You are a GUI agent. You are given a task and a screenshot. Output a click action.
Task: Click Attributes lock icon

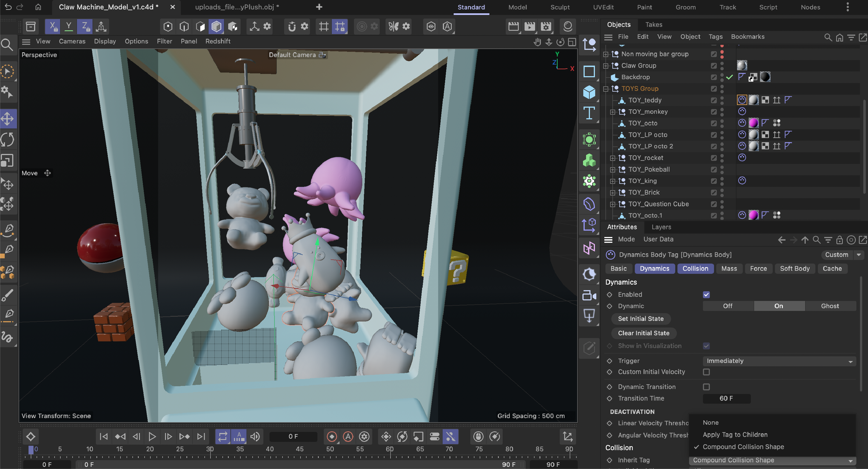coord(839,239)
